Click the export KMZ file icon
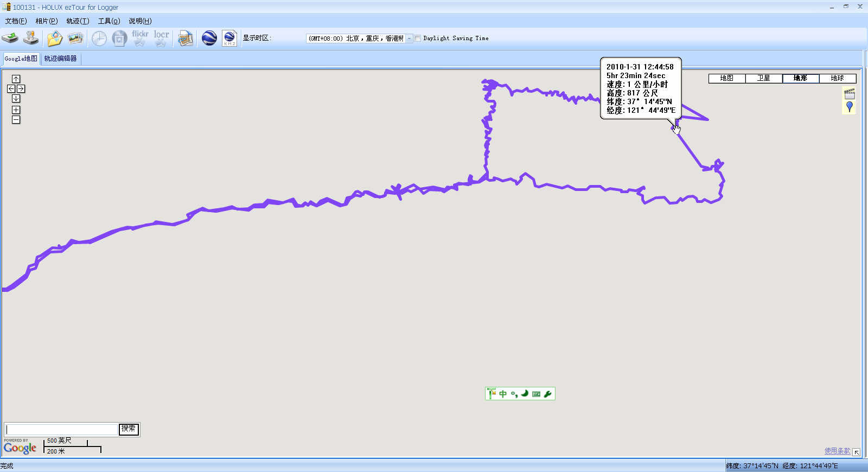 pos(229,38)
